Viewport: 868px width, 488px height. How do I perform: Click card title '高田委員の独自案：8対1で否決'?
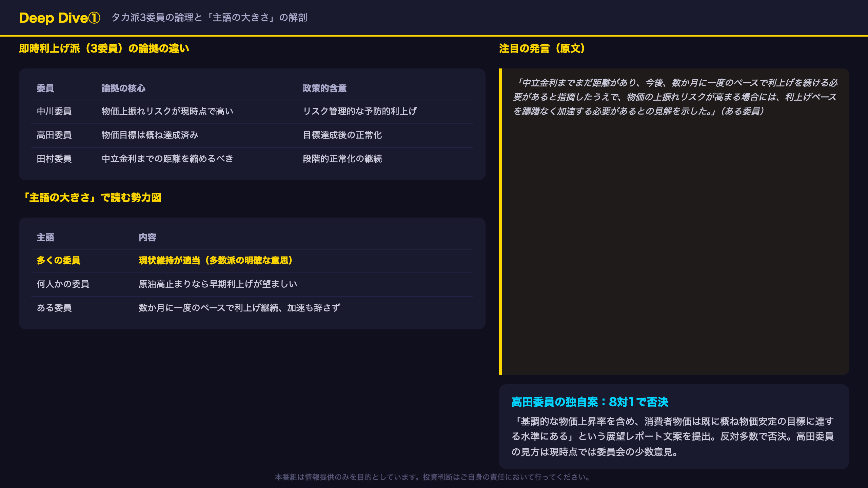tap(590, 402)
